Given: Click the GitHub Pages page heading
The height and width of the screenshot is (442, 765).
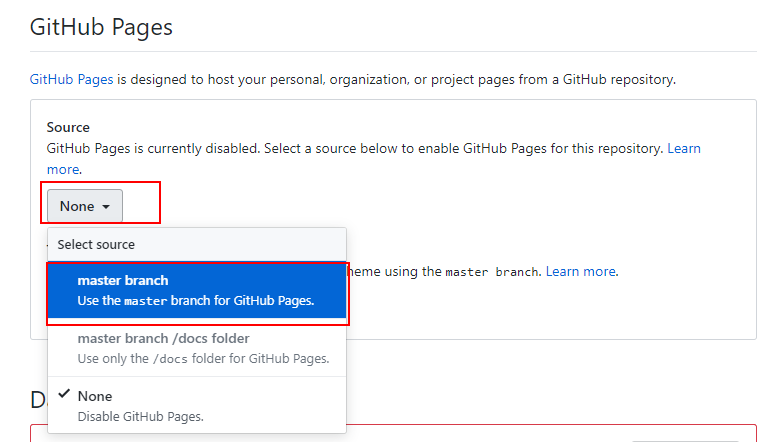Looking at the screenshot, I should [x=101, y=27].
